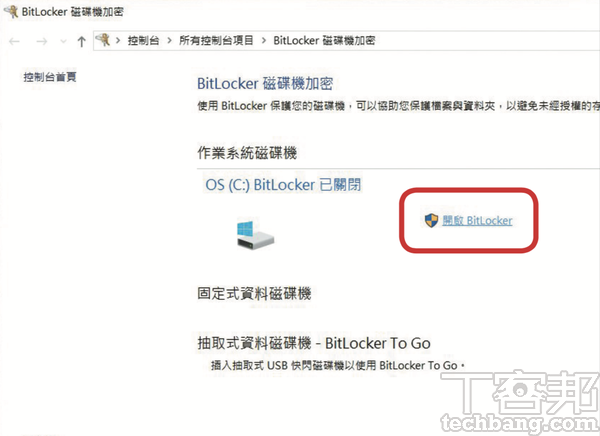Click the key icon in address bar
The height and width of the screenshot is (436, 600).
point(103,40)
